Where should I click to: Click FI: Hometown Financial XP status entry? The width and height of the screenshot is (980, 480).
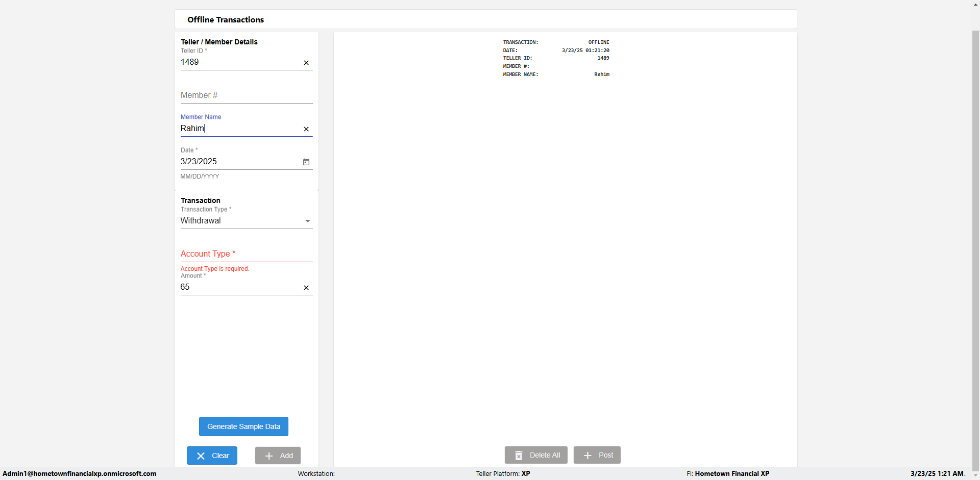(x=728, y=473)
